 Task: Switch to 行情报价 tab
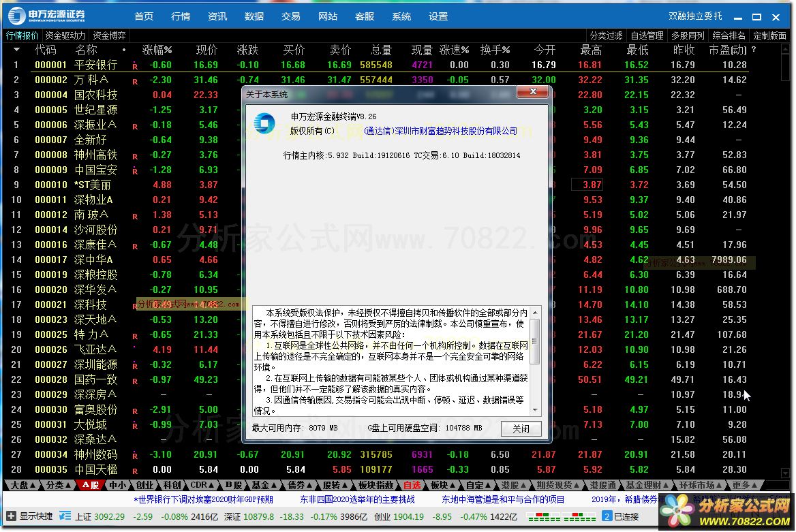pos(22,35)
